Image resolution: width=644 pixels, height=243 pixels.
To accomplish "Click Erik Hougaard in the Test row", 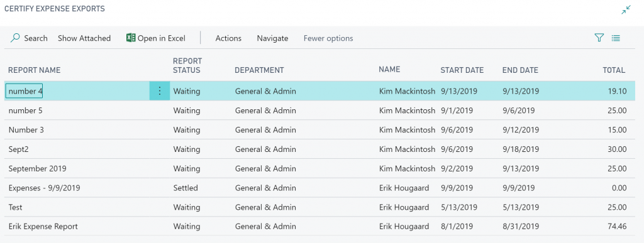I will click(x=404, y=207).
